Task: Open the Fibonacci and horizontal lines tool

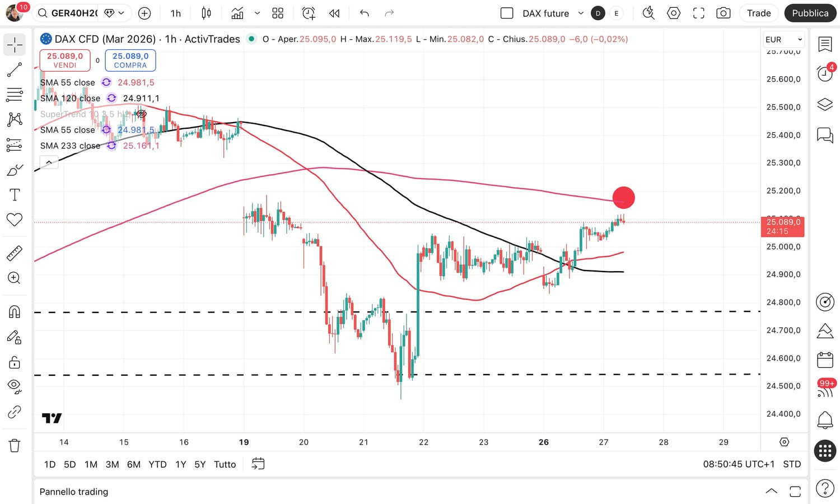Action: 15,95
